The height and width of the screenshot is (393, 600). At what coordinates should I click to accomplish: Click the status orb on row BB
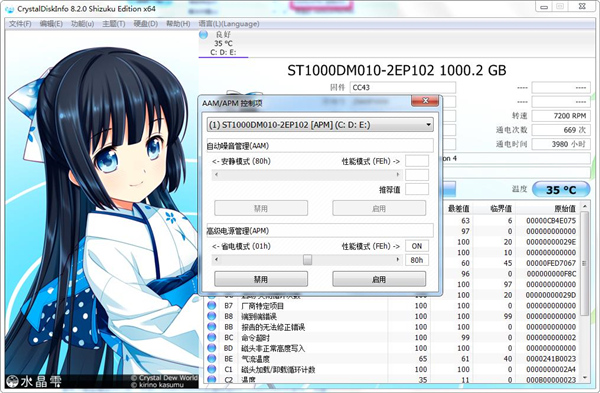(211, 327)
